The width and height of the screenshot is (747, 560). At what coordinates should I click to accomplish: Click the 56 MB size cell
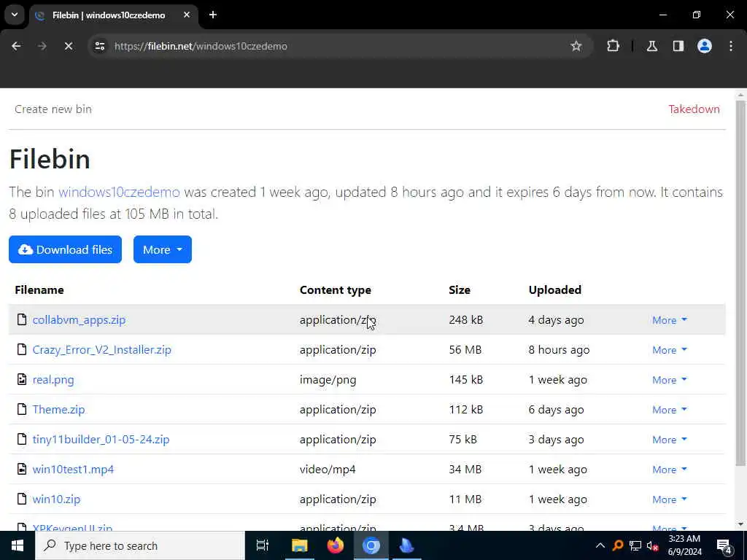click(465, 350)
